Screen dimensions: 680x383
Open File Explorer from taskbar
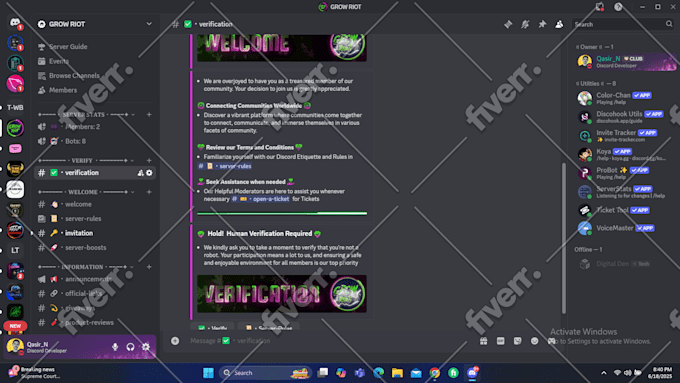tap(397, 373)
